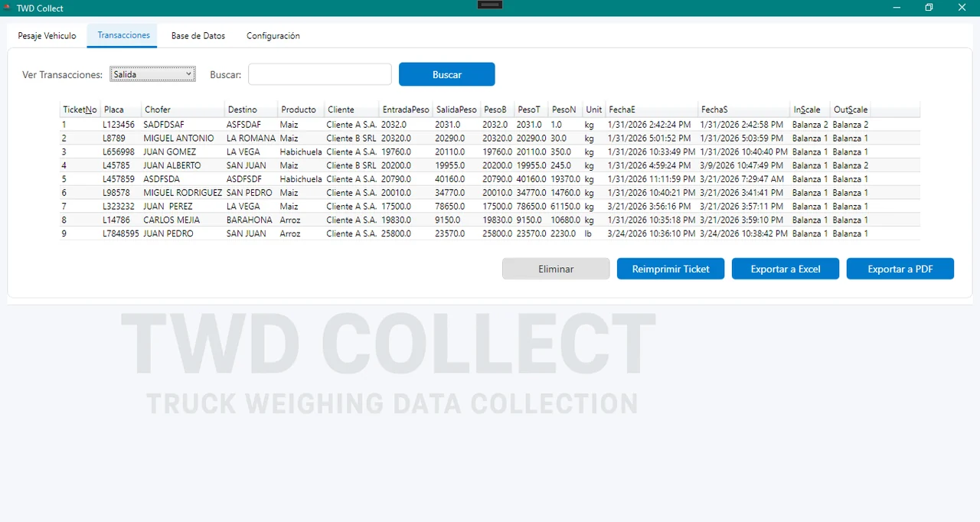The height and width of the screenshot is (522, 980).
Task: Minimize the TWD Collect window
Action: 896,8
